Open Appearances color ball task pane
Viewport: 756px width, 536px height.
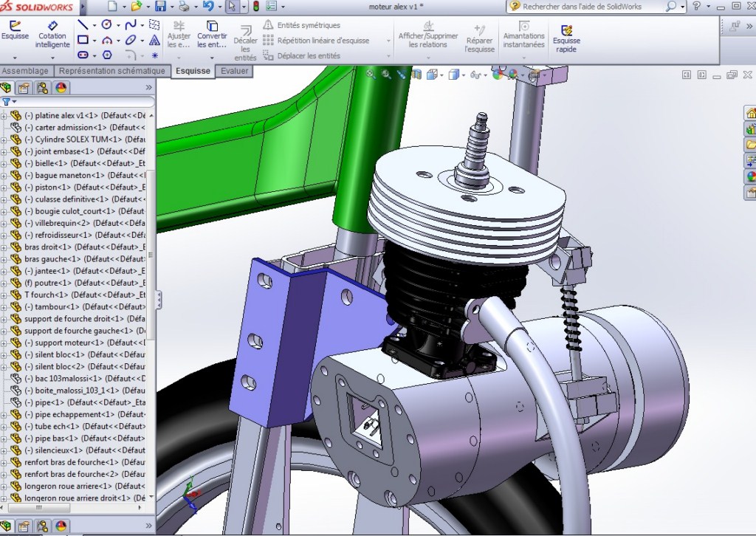[751, 176]
